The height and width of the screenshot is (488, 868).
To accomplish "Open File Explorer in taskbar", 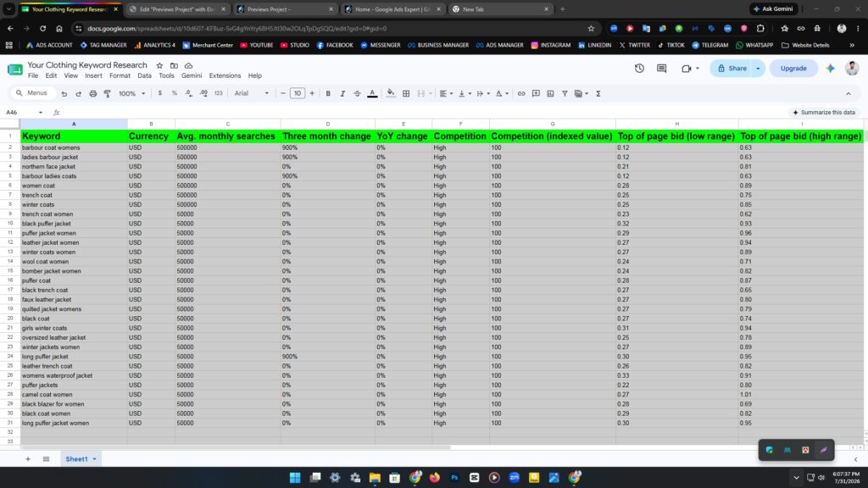I will click(x=375, y=478).
